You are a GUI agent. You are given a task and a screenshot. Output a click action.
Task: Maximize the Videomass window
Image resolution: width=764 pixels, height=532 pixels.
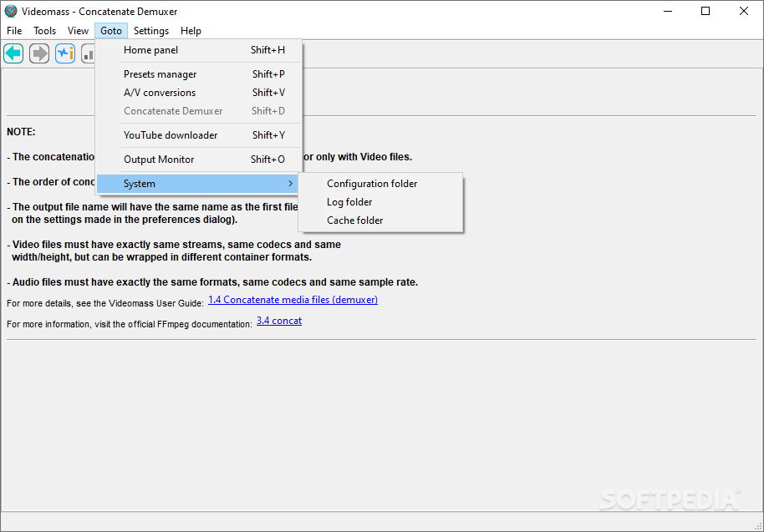pos(705,11)
